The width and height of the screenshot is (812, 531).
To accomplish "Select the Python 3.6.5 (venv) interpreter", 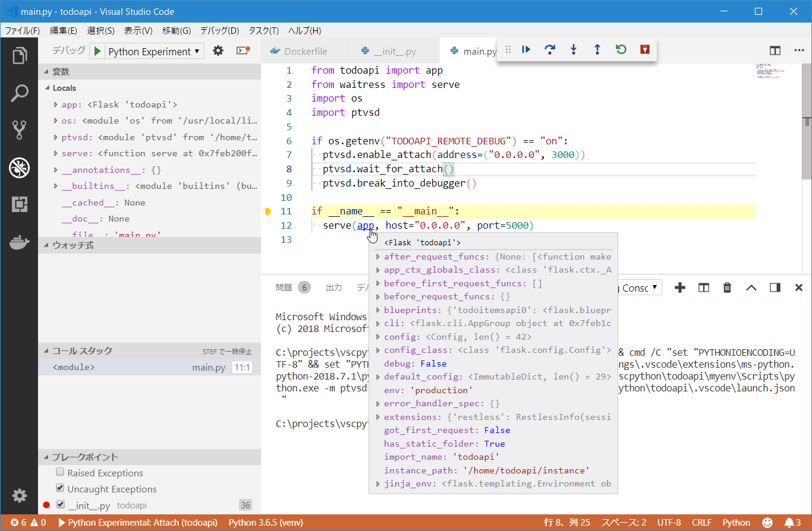I will pos(265,523).
